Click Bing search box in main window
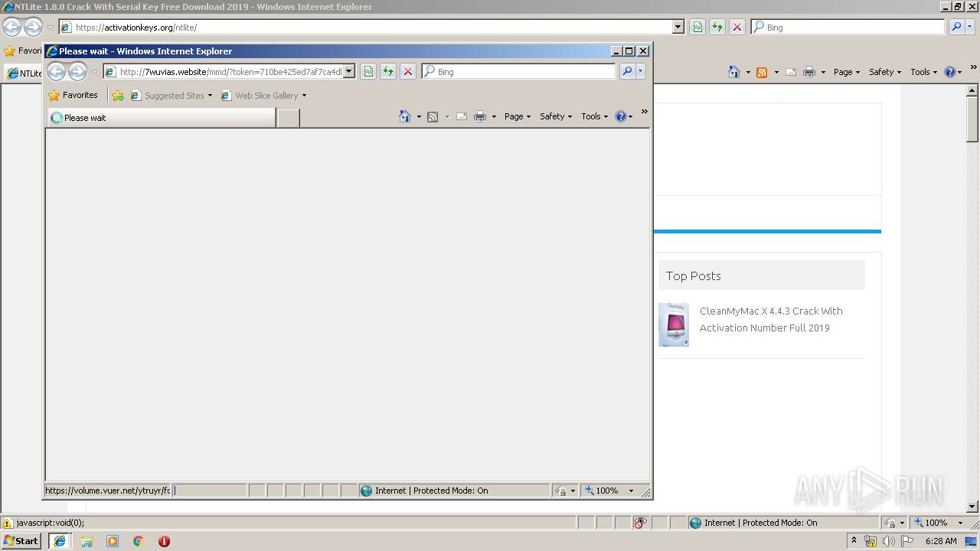This screenshot has width=980, height=551. pyautogui.click(x=848, y=27)
